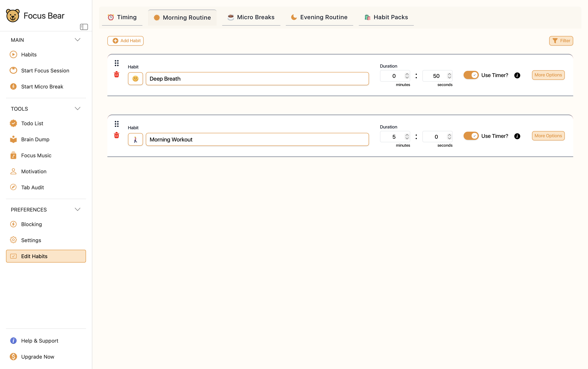Click the drag handle of Morning Workout habit
This screenshot has height=369, width=588.
point(117,124)
